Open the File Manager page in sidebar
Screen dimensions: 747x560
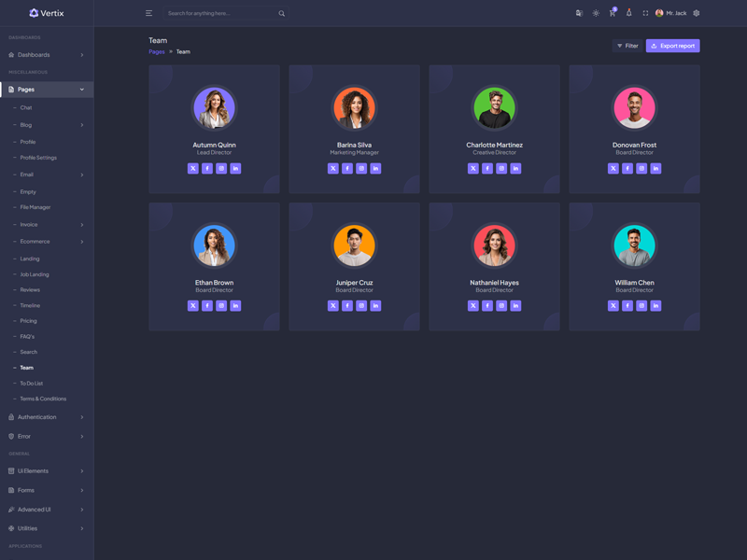pos(35,207)
